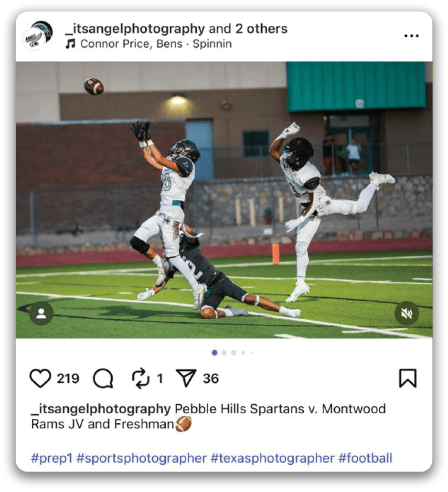Open the #texasphotographer hashtag
448x492 pixels.
click(273, 458)
